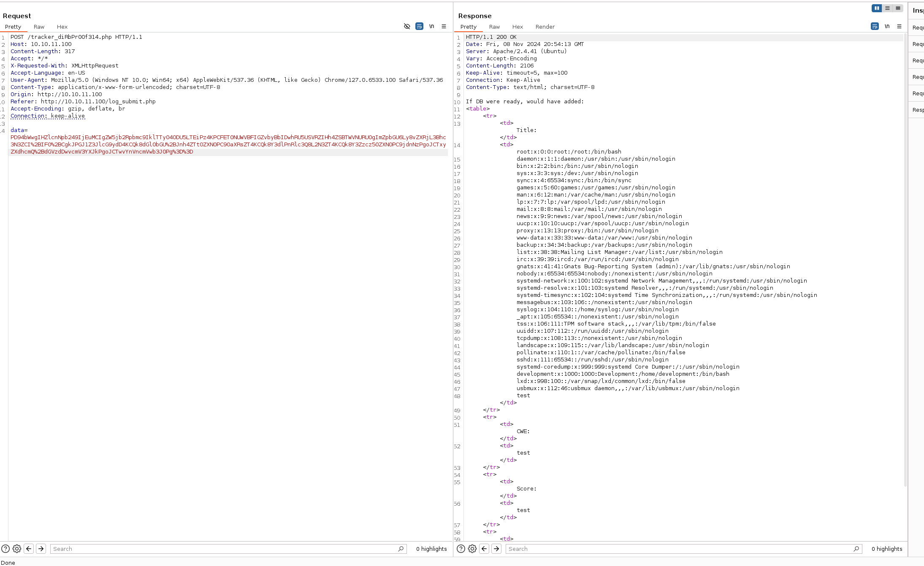Image resolution: width=924 pixels, height=566 pixels.
Task: Toggle word wrap in Response panel
Action: click(x=875, y=26)
